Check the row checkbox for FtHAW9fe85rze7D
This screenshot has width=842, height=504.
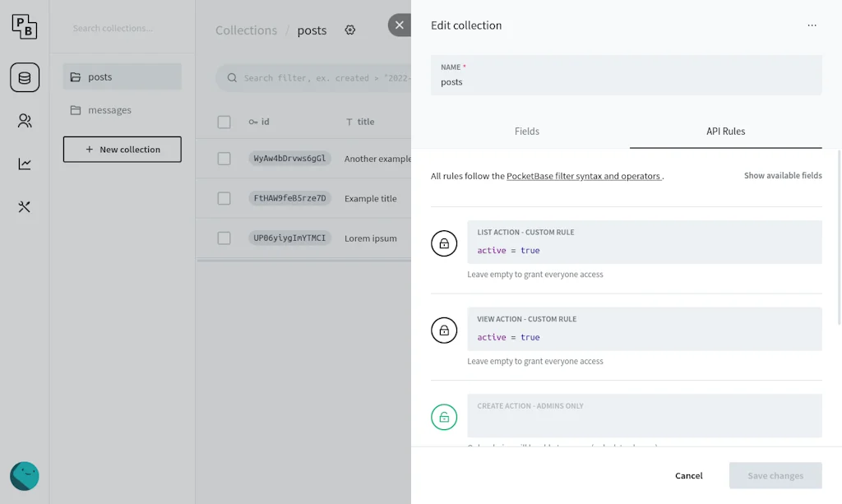[224, 198]
